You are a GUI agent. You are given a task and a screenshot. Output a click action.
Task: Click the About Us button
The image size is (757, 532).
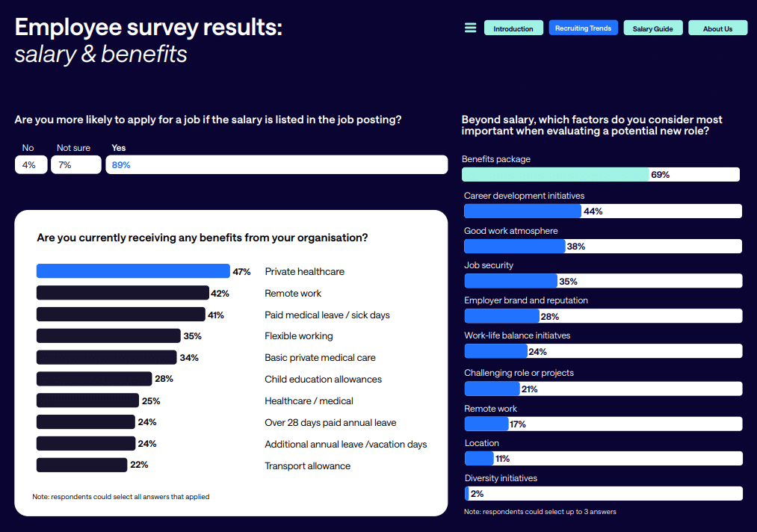pos(717,28)
